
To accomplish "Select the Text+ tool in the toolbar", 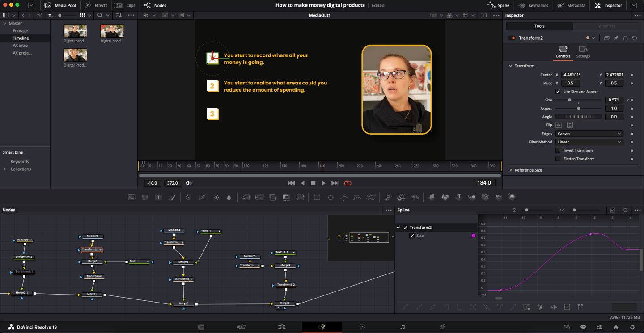I will [158, 197].
